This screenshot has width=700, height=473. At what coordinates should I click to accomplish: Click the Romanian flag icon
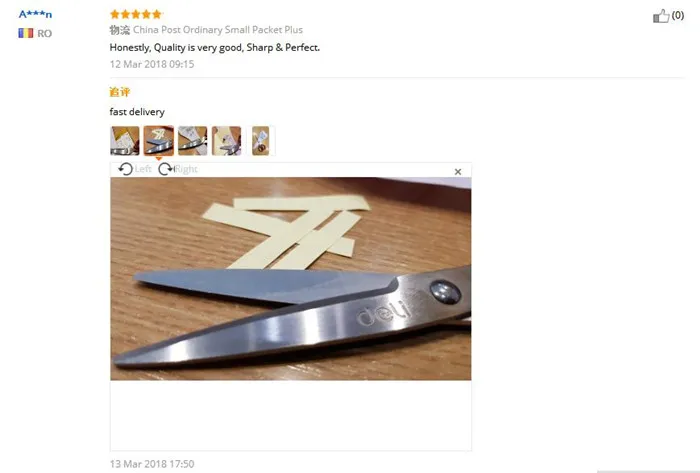point(25,33)
